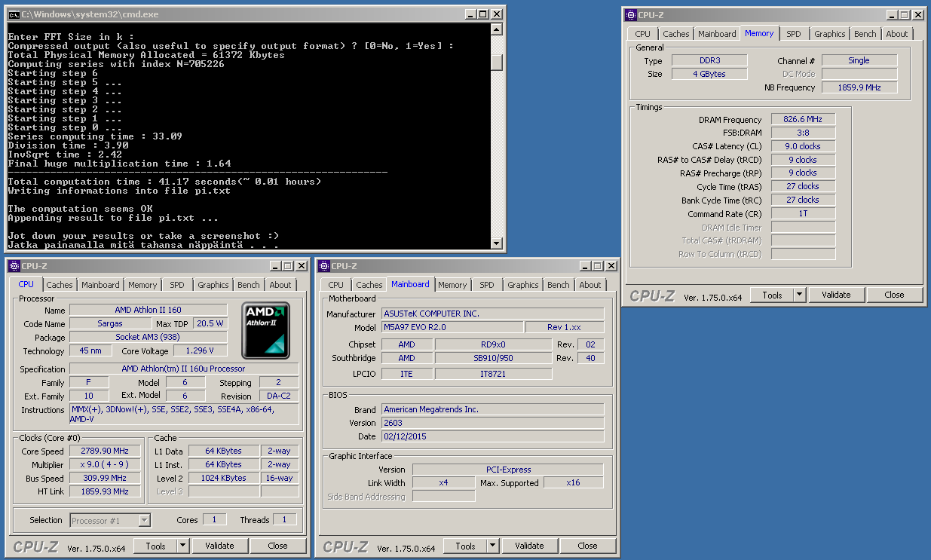
Task: Open SPD tab in CPU window
Action: coord(177,285)
